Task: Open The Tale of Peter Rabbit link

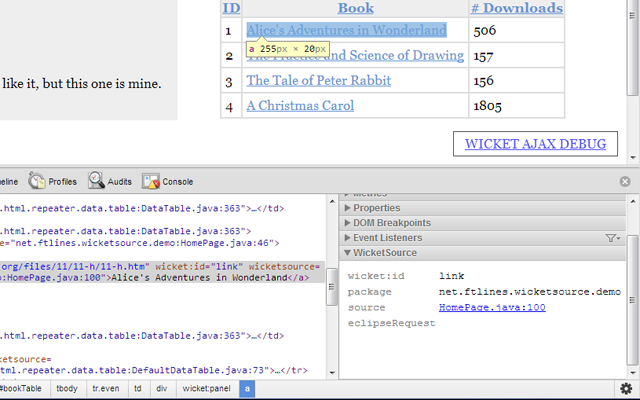Action: point(318,80)
